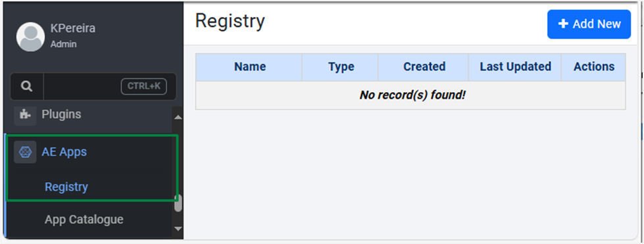Click the CTRL+K shortcut badge

tap(144, 86)
